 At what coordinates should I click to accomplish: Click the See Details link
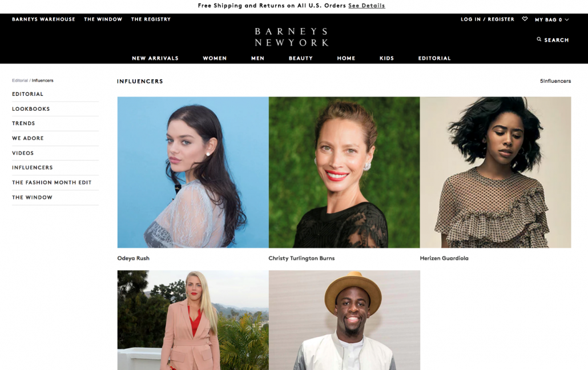[x=367, y=6]
